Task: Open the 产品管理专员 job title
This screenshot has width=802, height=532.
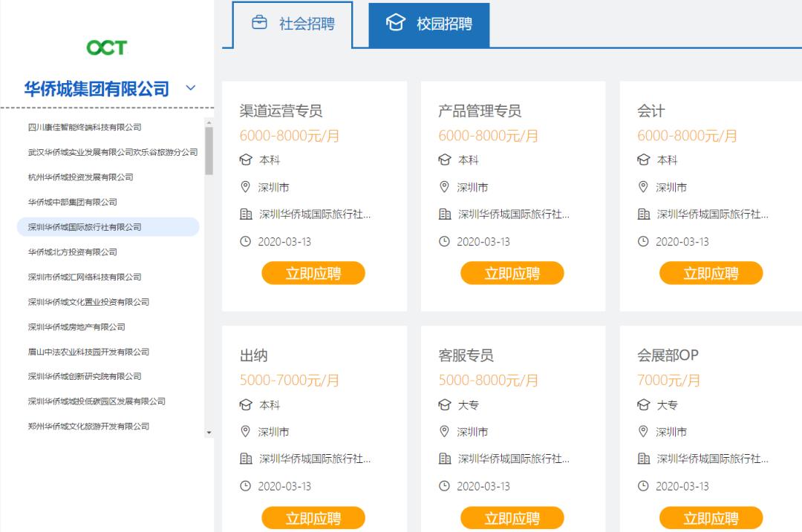Action: click(x=479, y=111)
